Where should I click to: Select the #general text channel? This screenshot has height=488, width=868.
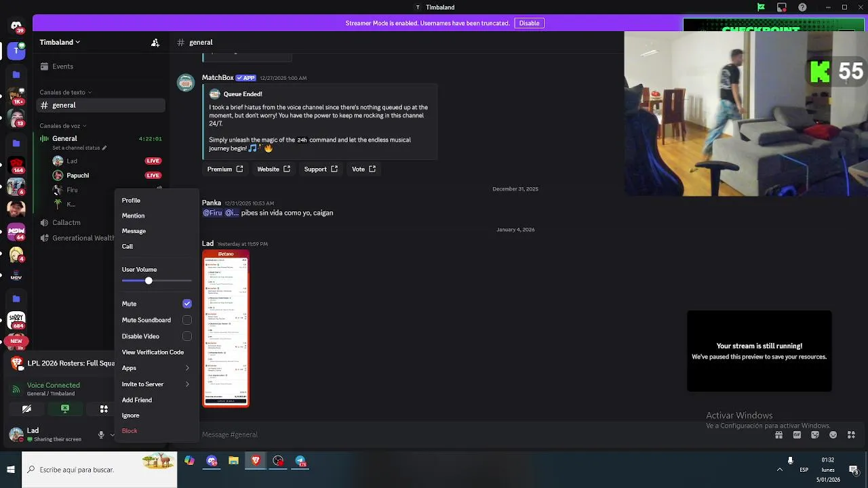101,105
